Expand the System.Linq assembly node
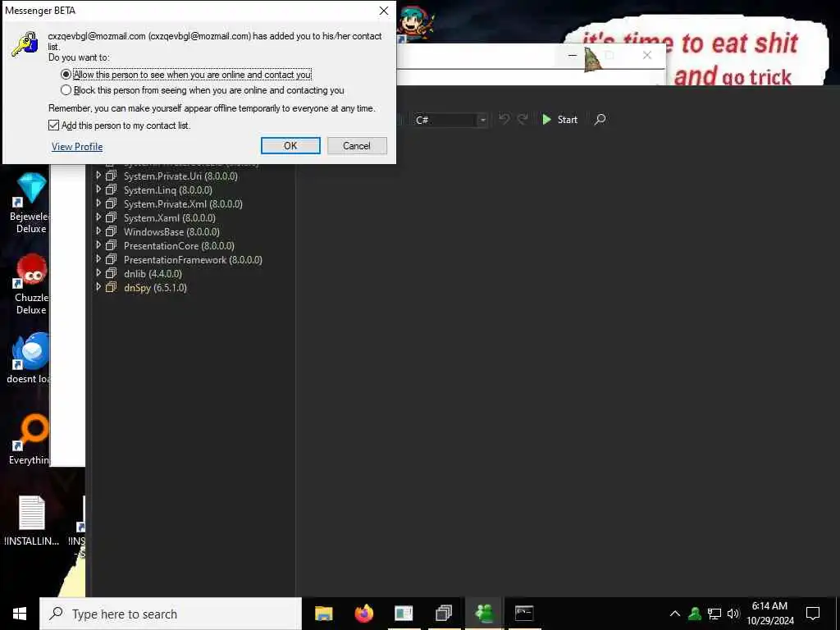This screenshot has height=630, width=840. tap(98, 189)
